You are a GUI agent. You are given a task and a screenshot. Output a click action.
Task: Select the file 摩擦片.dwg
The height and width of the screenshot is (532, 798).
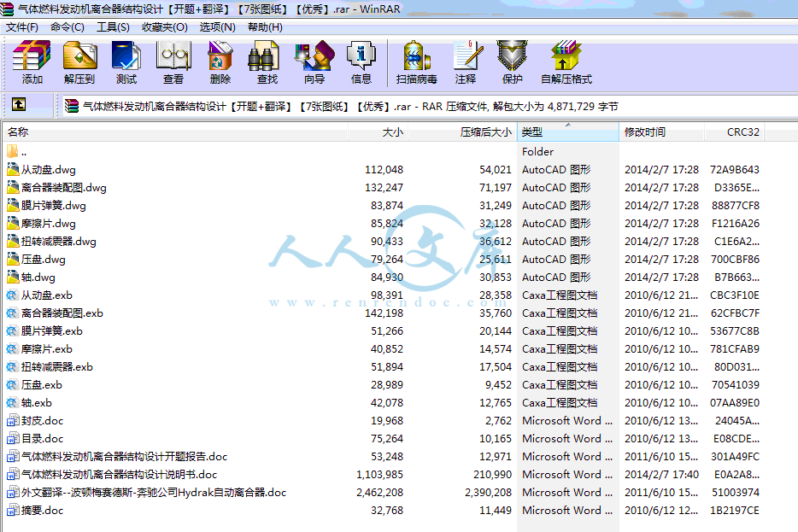(x=49, y=224)
